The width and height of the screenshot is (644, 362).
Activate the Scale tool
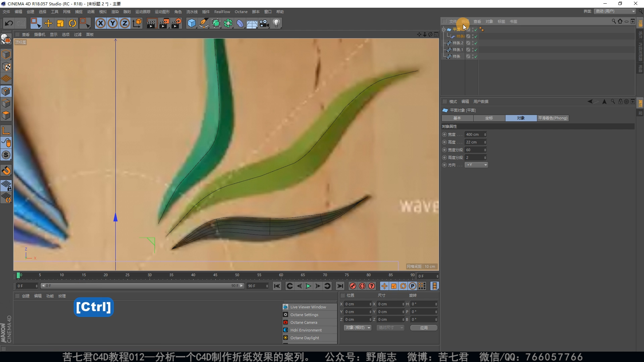pos(60,23)
